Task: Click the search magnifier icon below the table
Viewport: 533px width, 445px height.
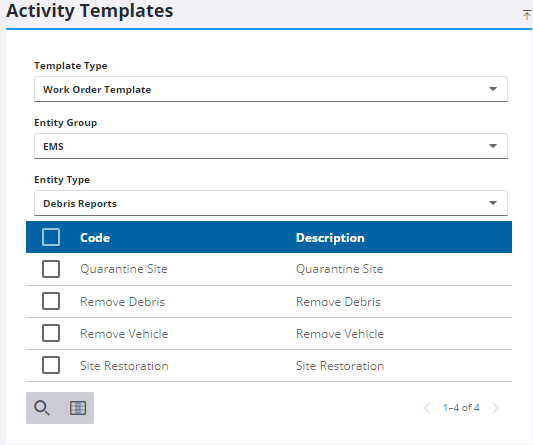Action: (42, 408)
